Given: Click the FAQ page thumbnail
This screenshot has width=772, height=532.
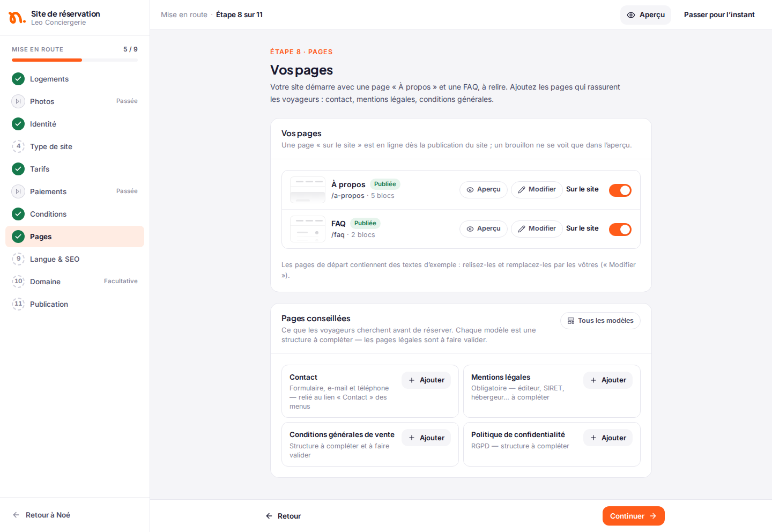Looking at the screenshot, I should click(308, 229).
